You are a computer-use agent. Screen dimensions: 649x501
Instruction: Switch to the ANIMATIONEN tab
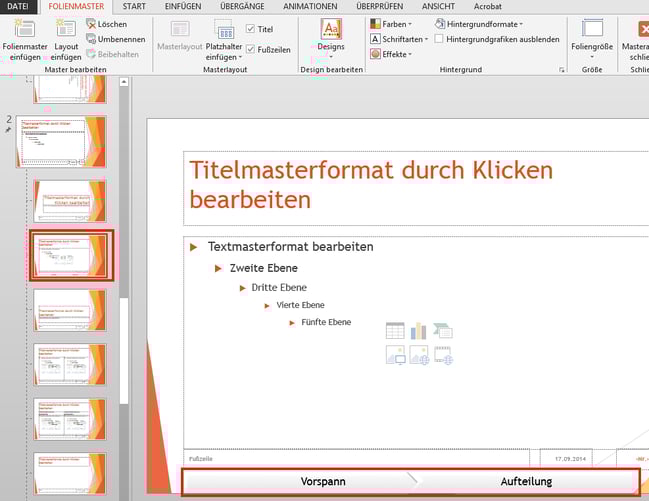310,6
